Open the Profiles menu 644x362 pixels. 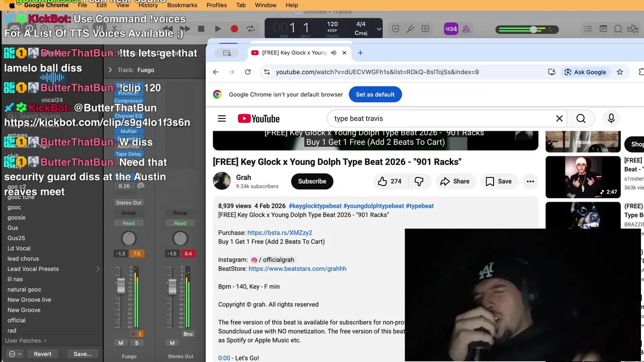click(216, 5)
